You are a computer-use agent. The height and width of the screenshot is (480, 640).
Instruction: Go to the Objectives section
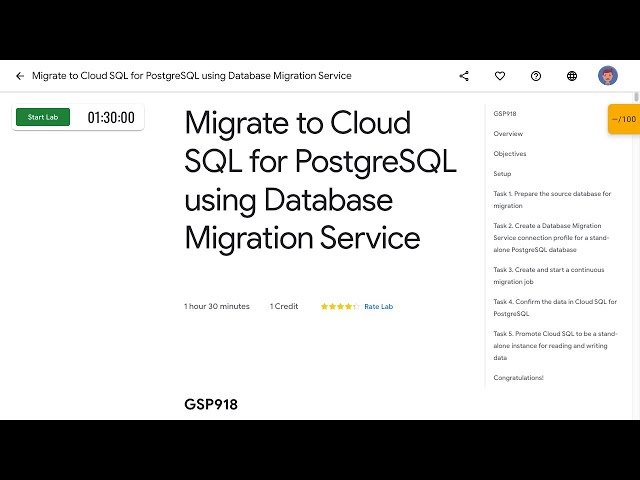[x=510, y=154]
